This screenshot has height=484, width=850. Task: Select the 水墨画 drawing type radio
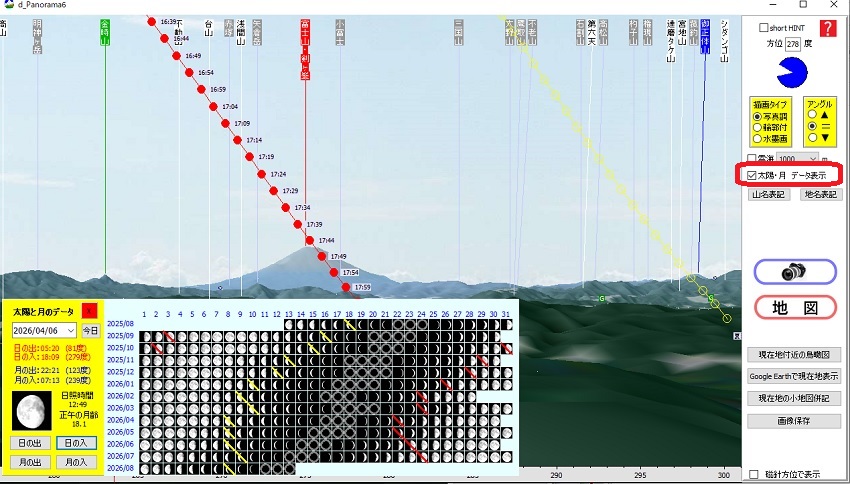(757, 140)
